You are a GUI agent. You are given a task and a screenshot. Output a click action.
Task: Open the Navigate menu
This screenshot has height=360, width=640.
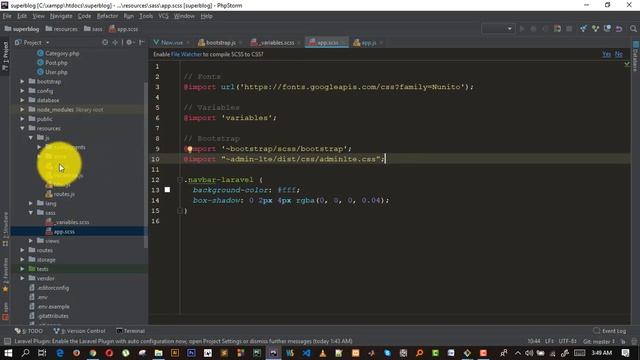[61, 16]
